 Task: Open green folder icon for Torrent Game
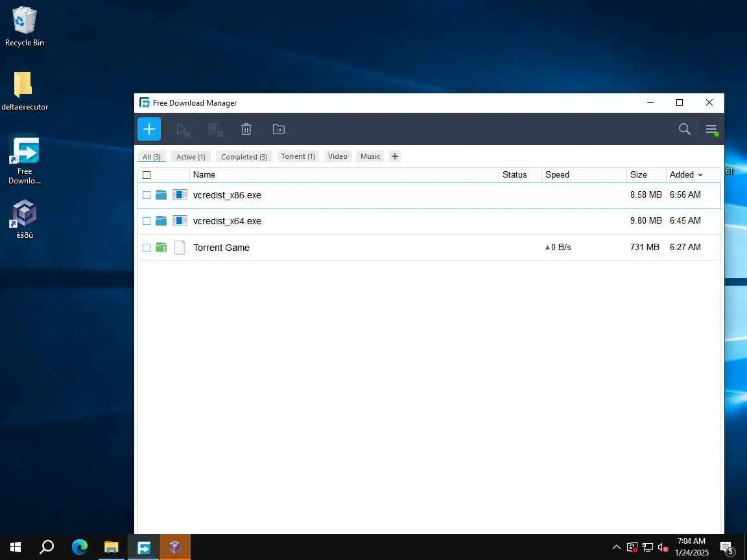click(161, 247)
